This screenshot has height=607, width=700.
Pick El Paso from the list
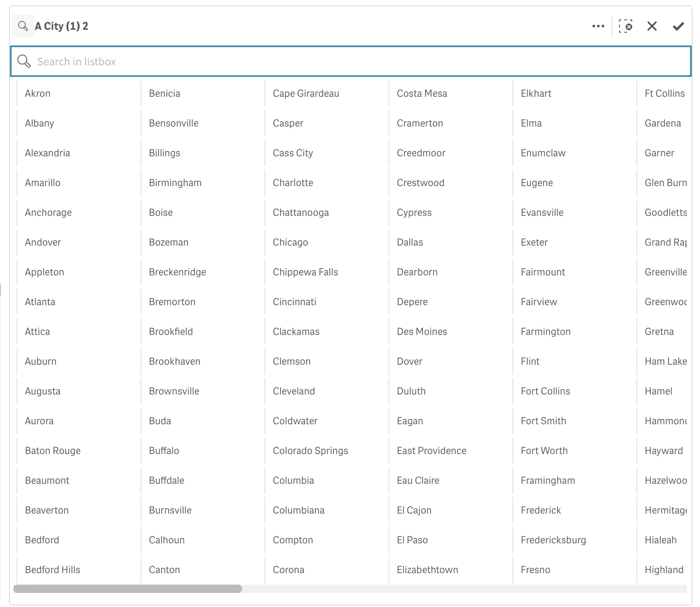click(412, 540)
